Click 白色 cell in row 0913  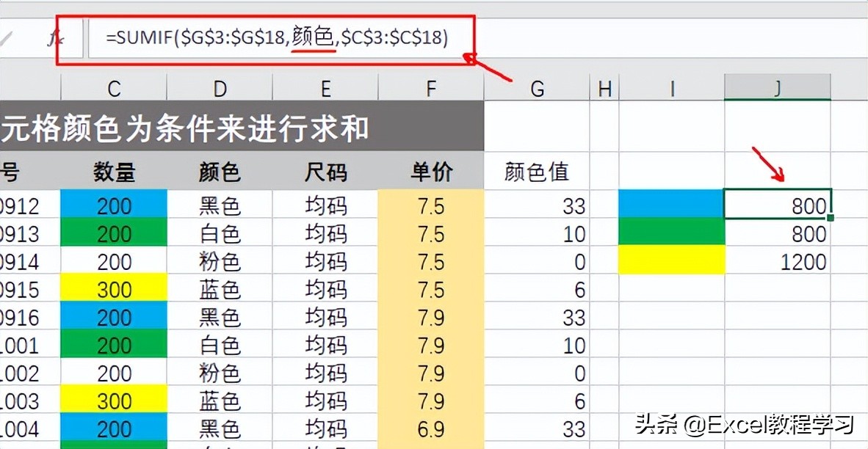pos(220,233)
